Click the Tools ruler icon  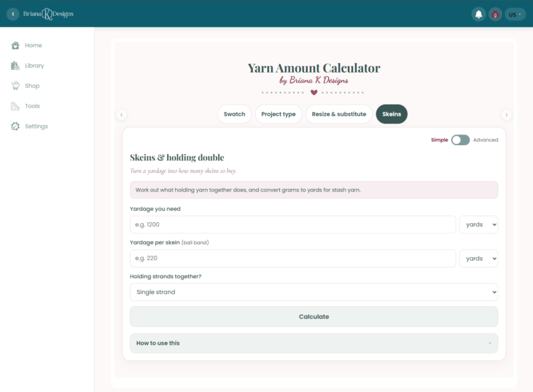pos(15,106)
